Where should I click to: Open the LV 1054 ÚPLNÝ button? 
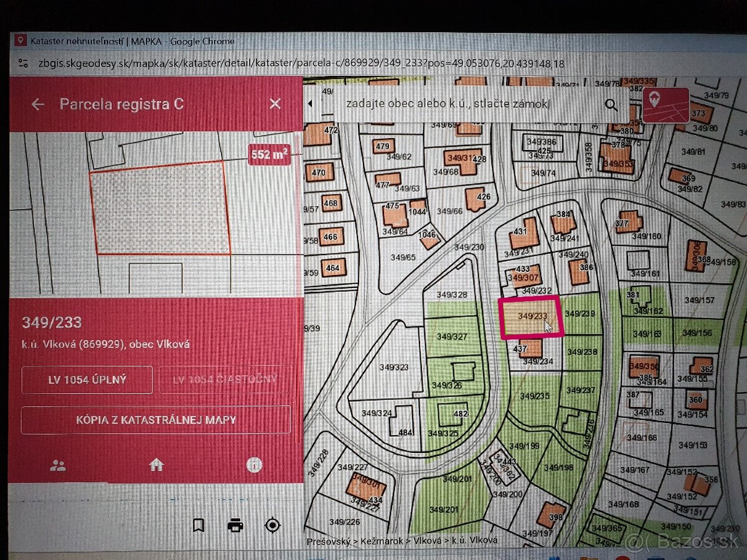[x=87, y=380]
